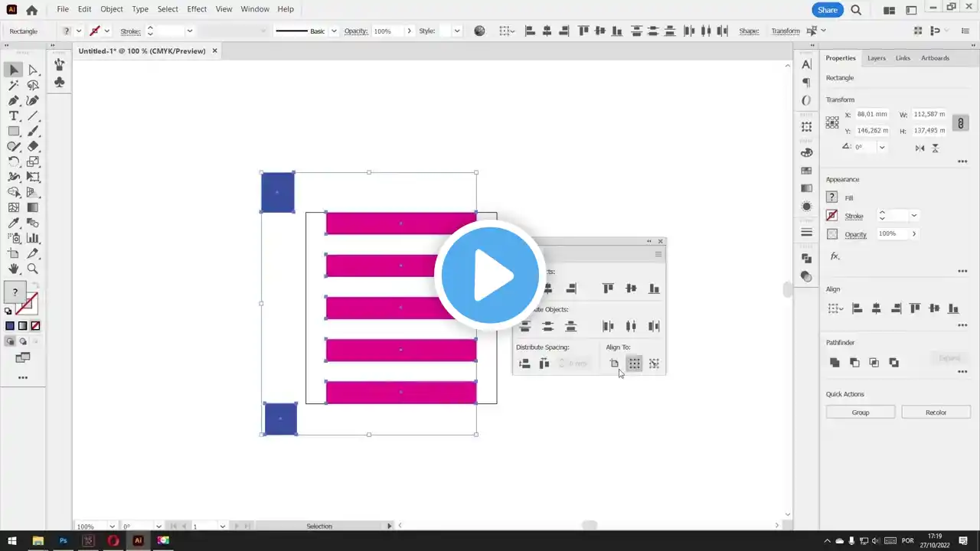Switch to the Artboards tab

click(x=935, y=58)
